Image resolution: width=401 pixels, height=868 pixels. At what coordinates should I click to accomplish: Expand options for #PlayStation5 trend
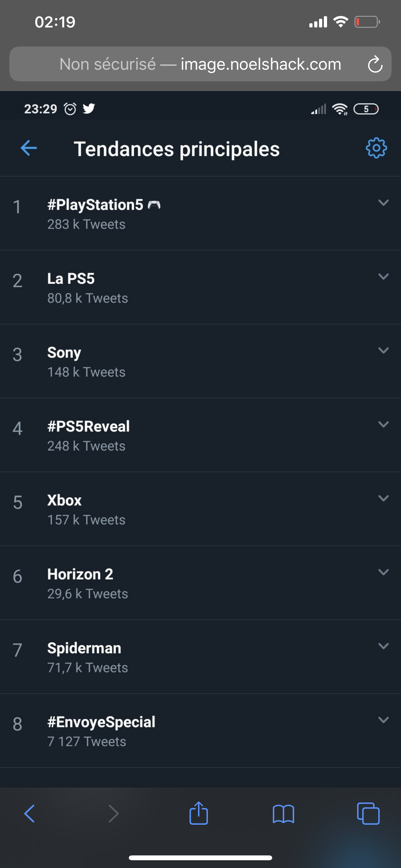pos(384,203)
